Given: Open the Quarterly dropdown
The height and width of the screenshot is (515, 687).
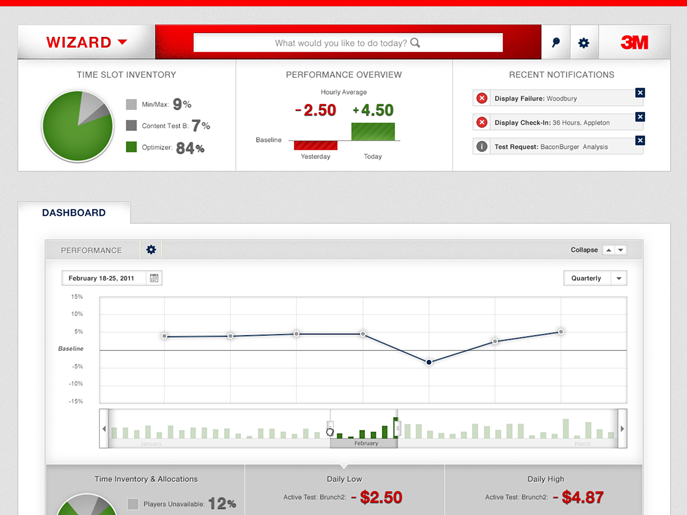Looking at the screenshot, I should (x=595, y=278).
